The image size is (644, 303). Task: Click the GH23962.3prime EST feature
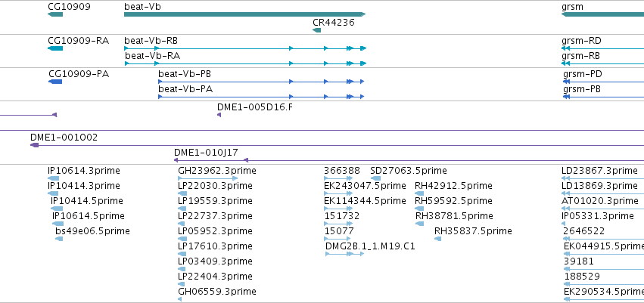click(x=208, y=178)
